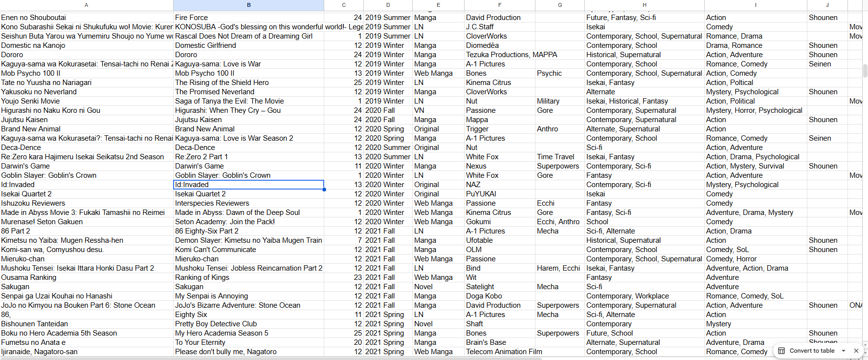Screen dimensions: 868x360
Task: Select column G header
Action: click(560, 5)
